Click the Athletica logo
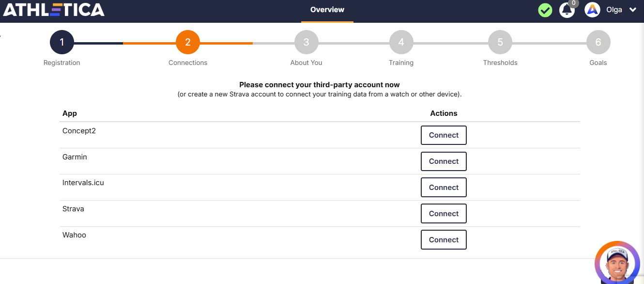This screenshot has width=644, height=284. pos(54,10)
